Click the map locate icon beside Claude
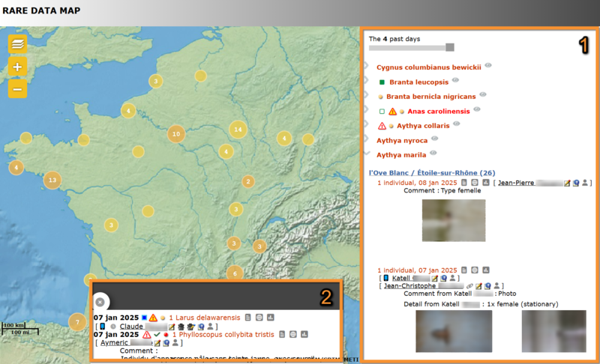 pyautogui.click(x=201, y=327)
